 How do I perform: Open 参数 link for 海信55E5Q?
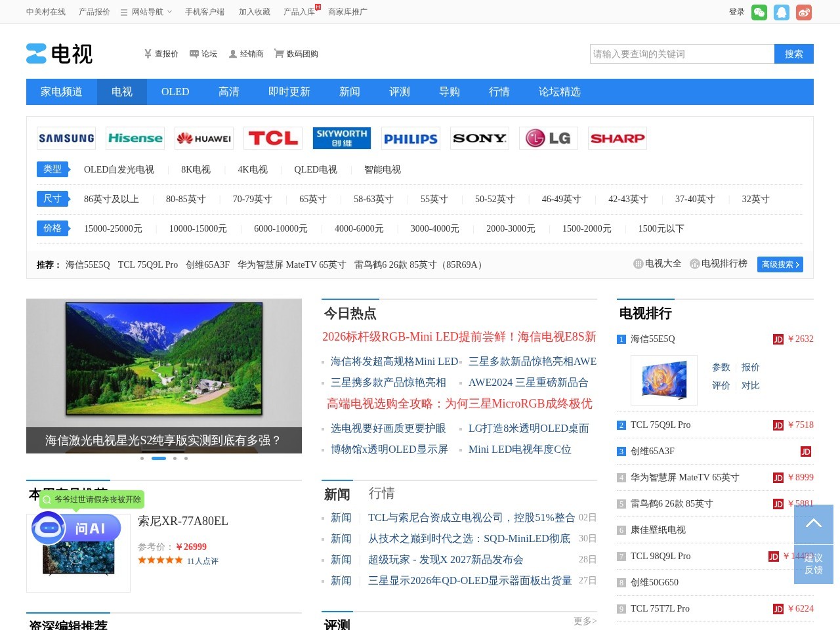coord(721,367)
